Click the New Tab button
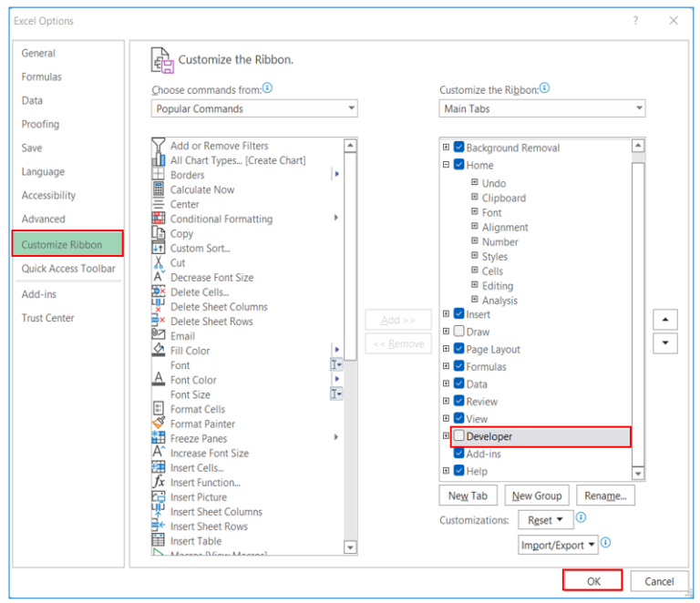This screenshot has width=700, height=603. coord(468,496)
